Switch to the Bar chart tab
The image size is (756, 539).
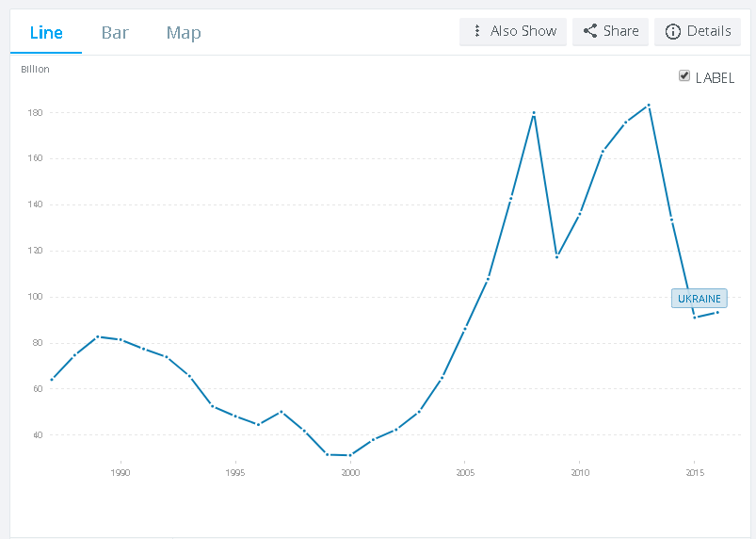point(115,32)
